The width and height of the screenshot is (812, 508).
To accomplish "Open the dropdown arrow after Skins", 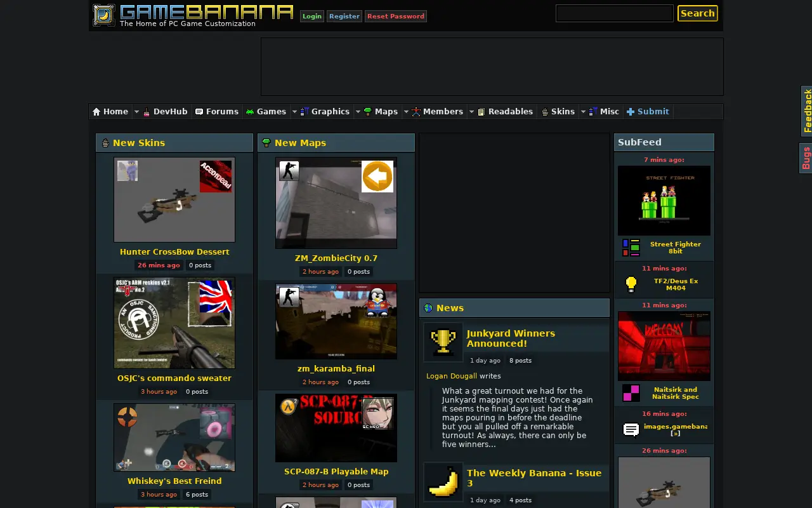I will click(x=583, y=112).
